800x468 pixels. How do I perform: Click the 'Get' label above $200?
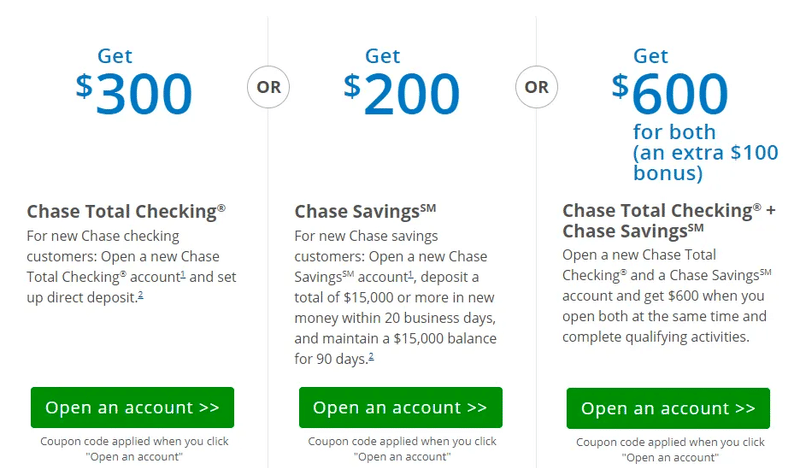383,56
